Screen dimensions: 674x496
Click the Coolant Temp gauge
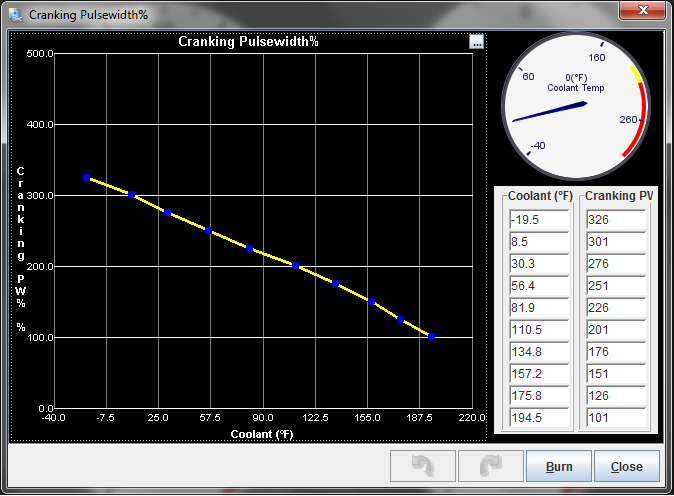(576, 106)
